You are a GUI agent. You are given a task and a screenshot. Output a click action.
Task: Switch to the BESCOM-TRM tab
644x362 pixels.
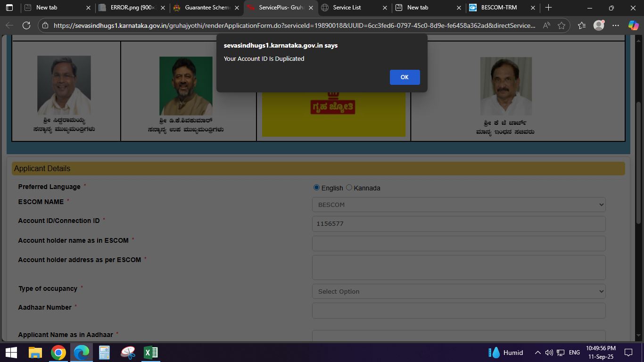(x=503, y=8)
